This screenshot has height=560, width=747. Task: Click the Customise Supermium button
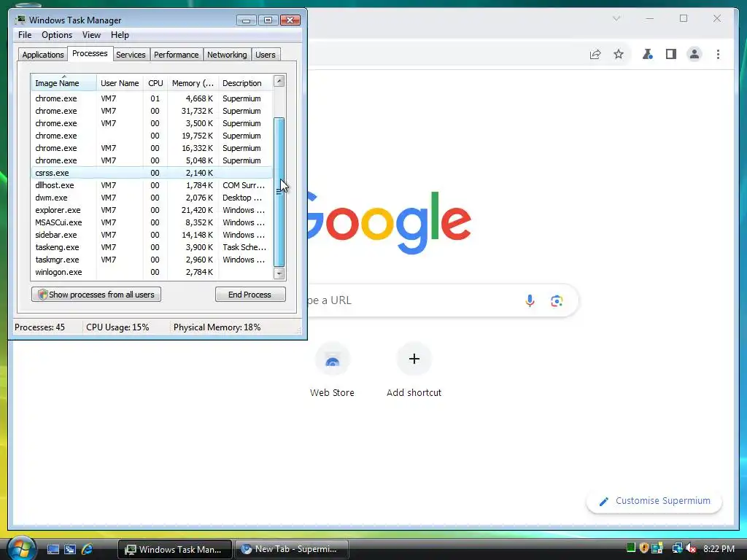click(x=654, y=501)
